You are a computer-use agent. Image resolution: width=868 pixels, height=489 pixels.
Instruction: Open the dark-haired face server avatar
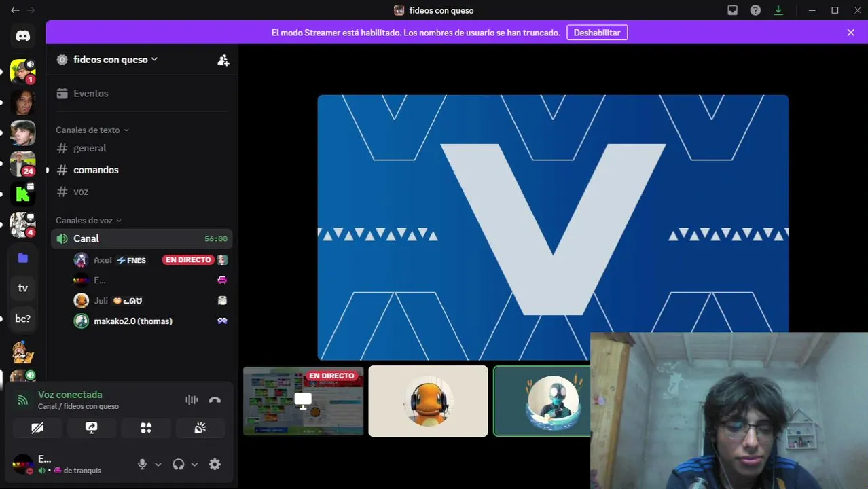pyautogui.click(x=22, y=103)
